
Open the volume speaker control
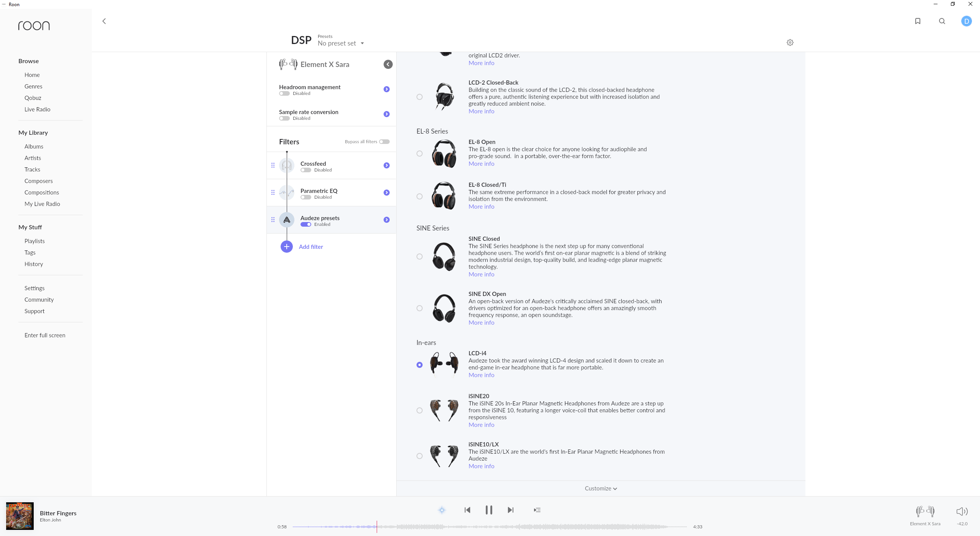pyautogui.click(x=962, y=511)
